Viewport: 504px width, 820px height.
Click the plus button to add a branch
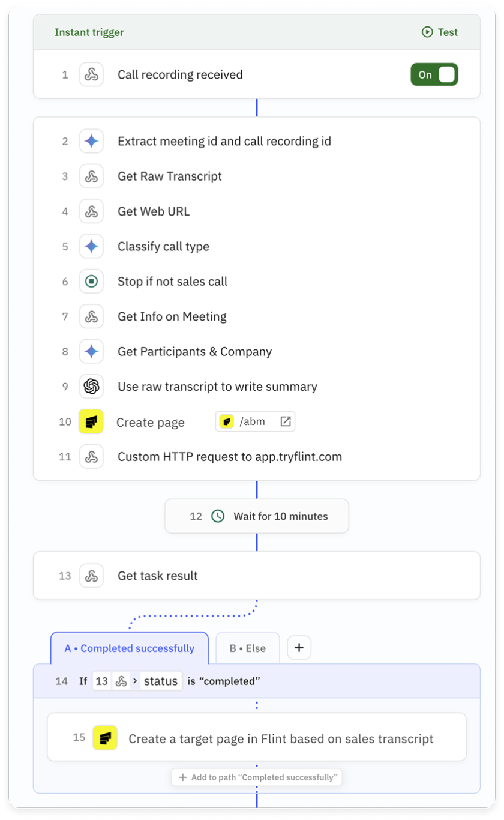[299, 647]
